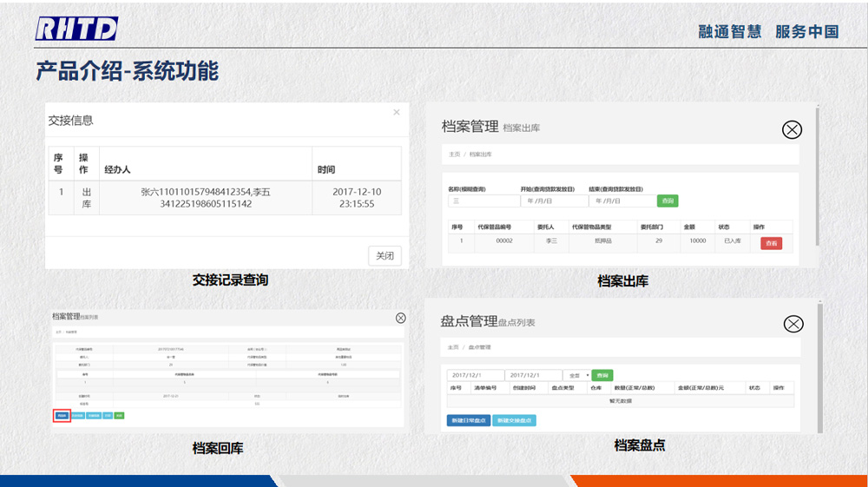Image resolution: width=868 pixels, height=487 pixels.
Task: Click 主页 breadcrumb in 档案列表 panel
Action: tap(58, 332)
